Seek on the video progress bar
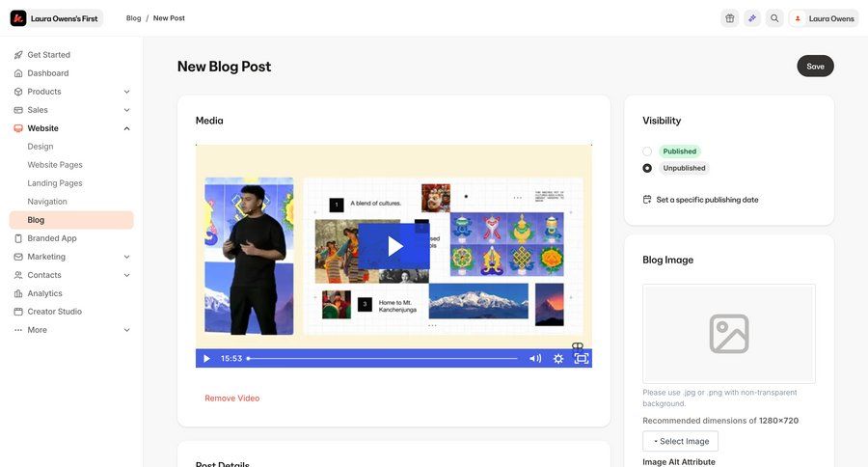Screen dimensions: 868x467 coord(383,358)
